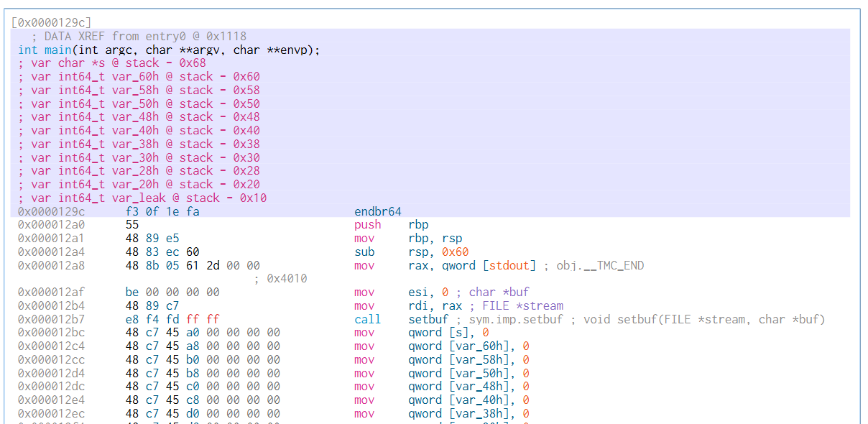Select the int main function signature line

[x=169, y=50]
